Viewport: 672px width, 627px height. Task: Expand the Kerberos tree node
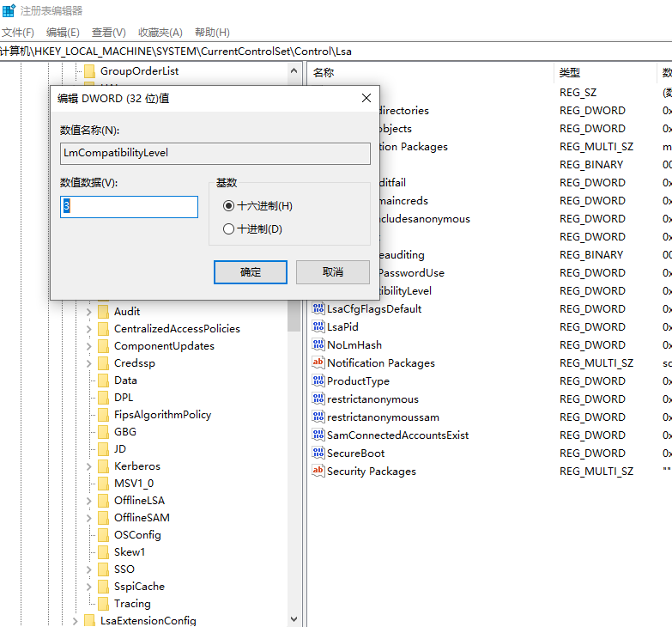88,466
